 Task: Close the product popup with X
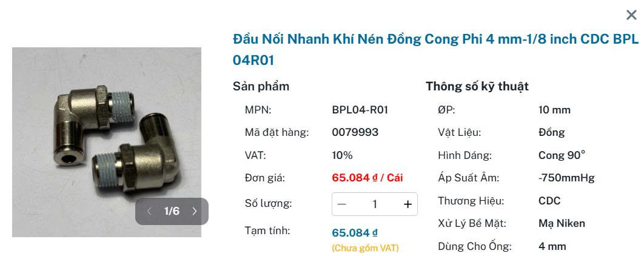(x=631, y=15)
